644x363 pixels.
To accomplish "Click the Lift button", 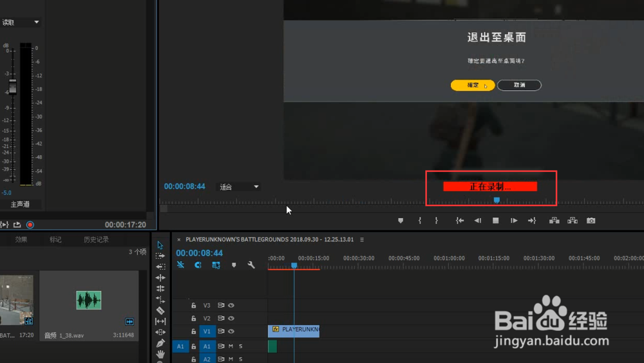I will (554, 221).
